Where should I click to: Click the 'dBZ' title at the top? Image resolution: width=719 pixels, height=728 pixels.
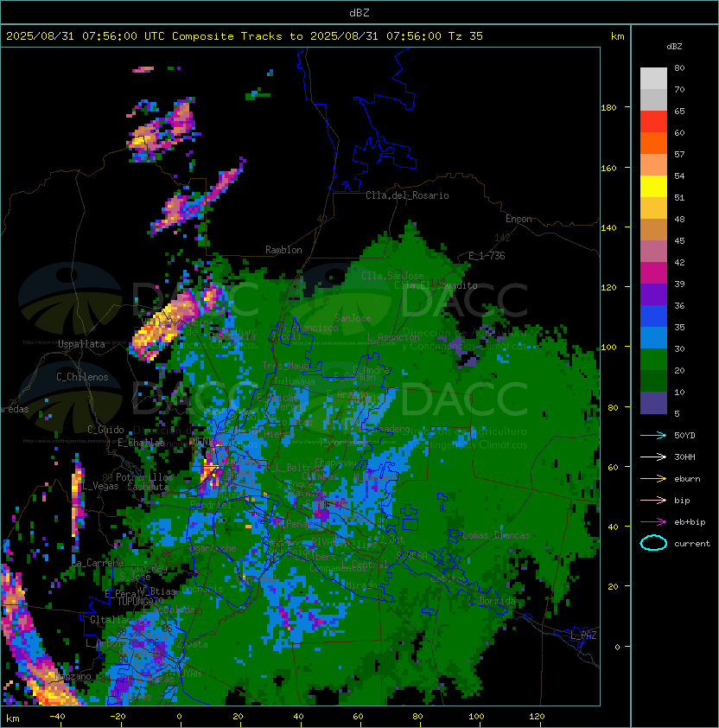point(359,13)
